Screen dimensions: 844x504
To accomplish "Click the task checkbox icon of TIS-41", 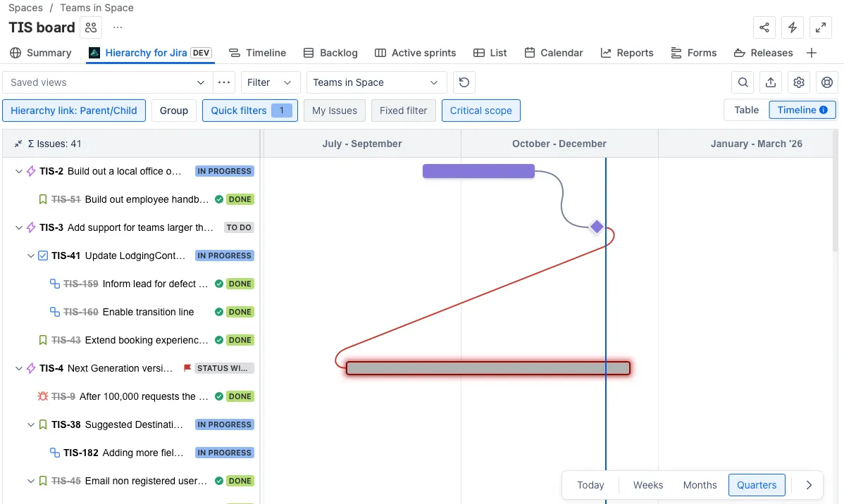I will (x=43, y=256).
